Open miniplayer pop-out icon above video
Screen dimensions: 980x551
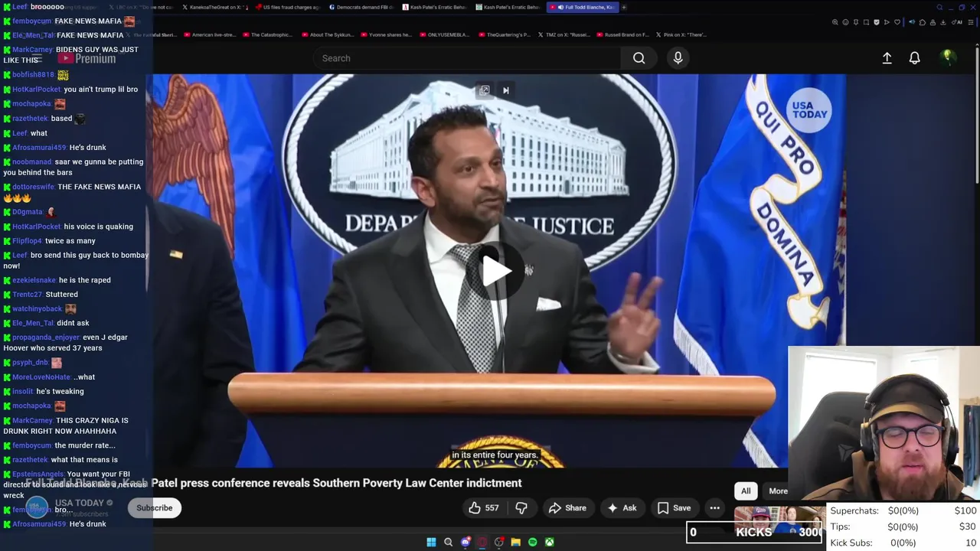(x=485, y=90)
